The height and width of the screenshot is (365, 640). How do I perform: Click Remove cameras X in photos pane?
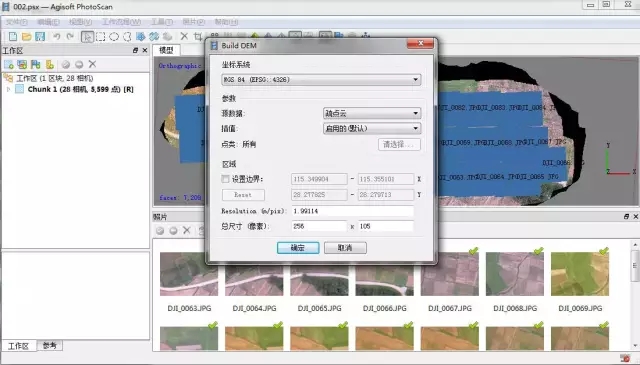point(187,231)
